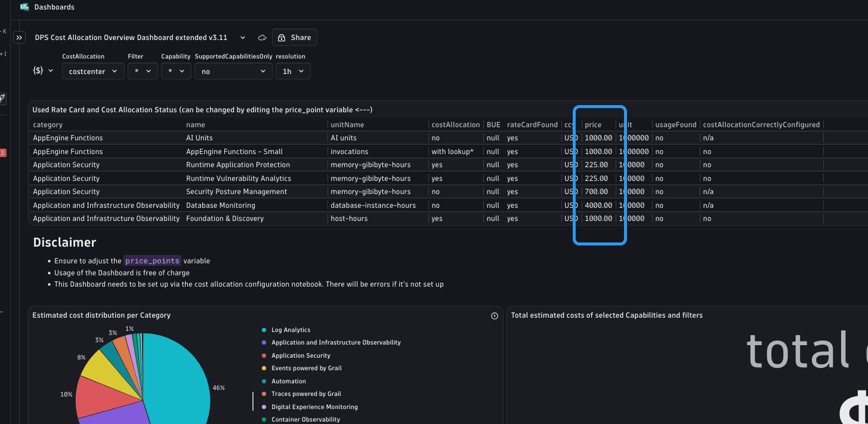Toggle Application and Infrastructure Observability legend label
868x424 pixels.
tap(336, 343)
